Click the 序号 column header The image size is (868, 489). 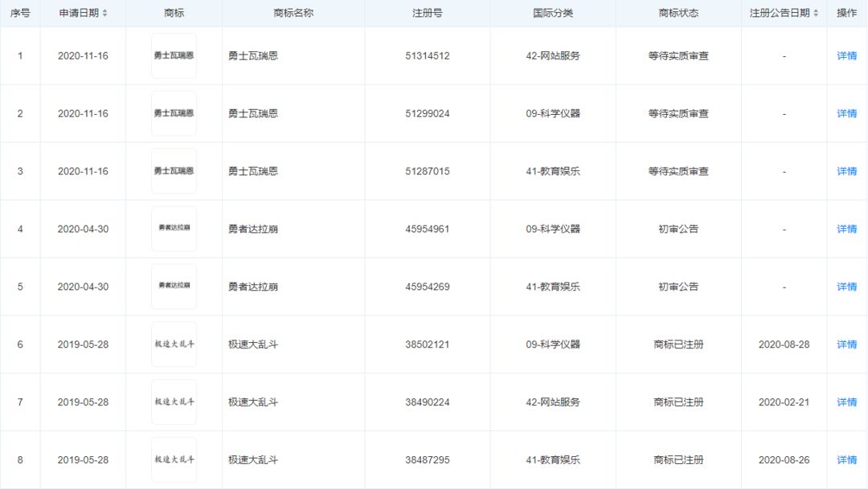[20, 13]
